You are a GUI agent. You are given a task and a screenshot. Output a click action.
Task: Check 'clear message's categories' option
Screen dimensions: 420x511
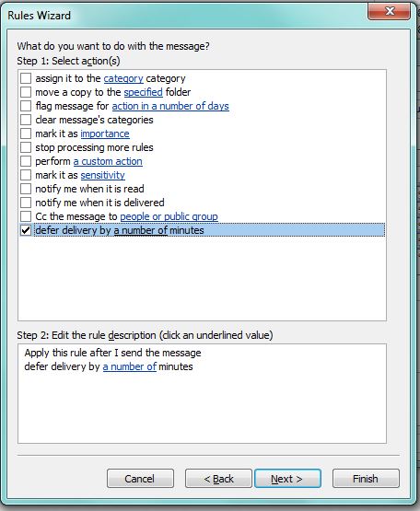(26, 120)
